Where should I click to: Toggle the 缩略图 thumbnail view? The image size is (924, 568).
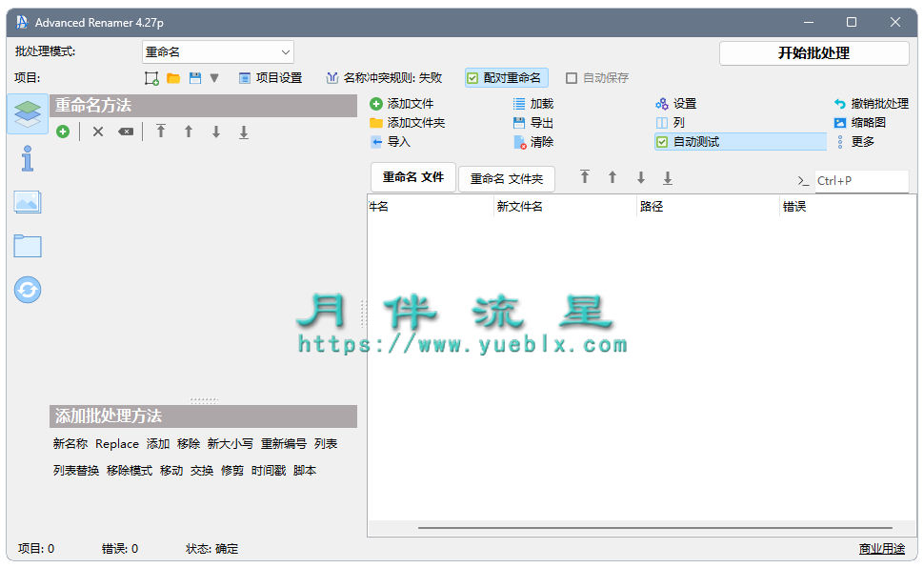tap(860, 123)
